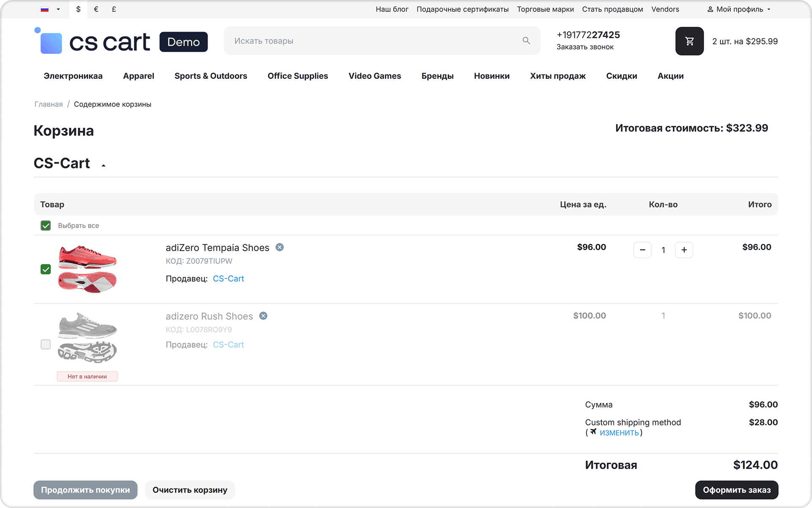Click Продолжить покупки button
Viewport: 812px width, 508px height.
85,490
